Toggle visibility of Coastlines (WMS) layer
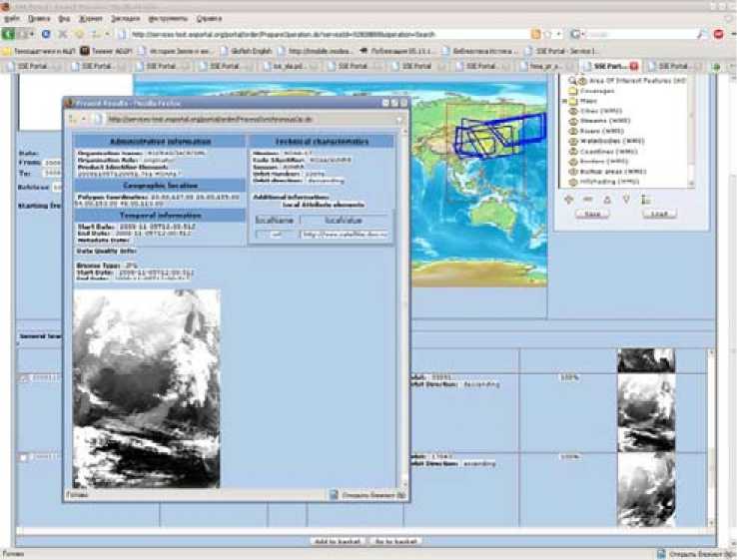Viewport: 737px width, 560px height. pos(573,152)
